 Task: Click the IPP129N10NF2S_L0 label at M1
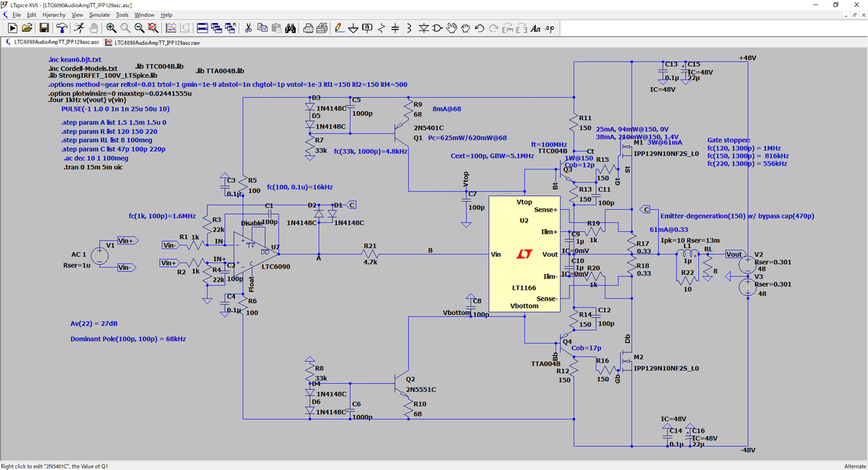[666, 153]
